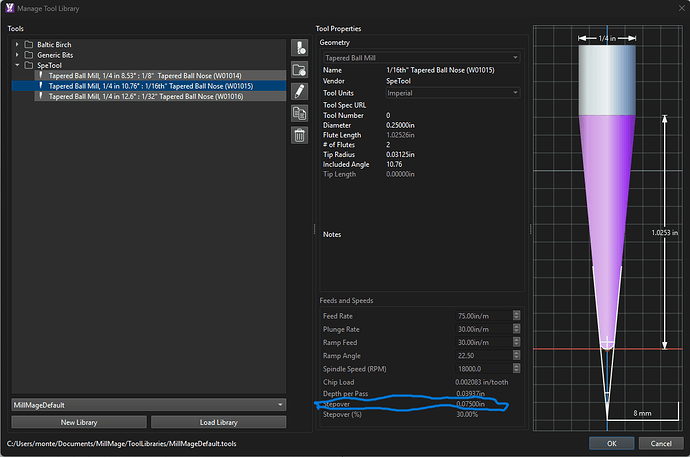Click the Tool Spec URL label
Screen dimensions: 690x457
point(345,105)
